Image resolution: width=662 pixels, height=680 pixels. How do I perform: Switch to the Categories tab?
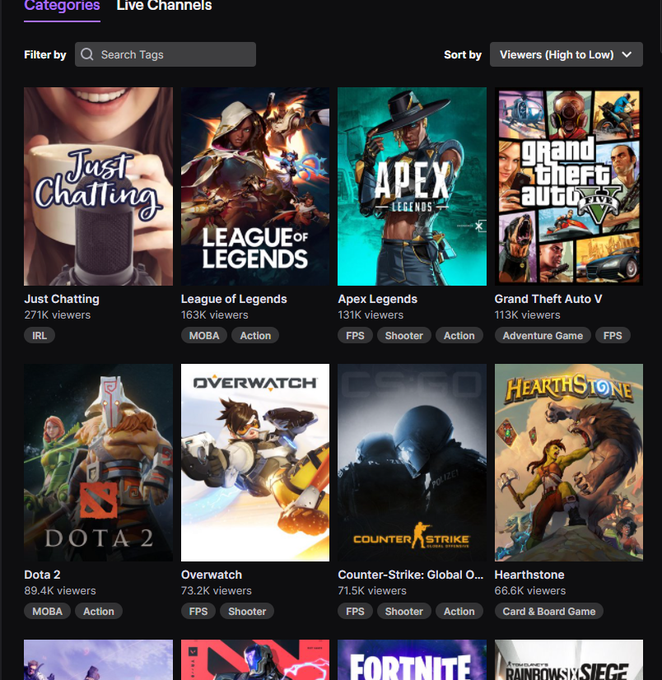(62, 6)
